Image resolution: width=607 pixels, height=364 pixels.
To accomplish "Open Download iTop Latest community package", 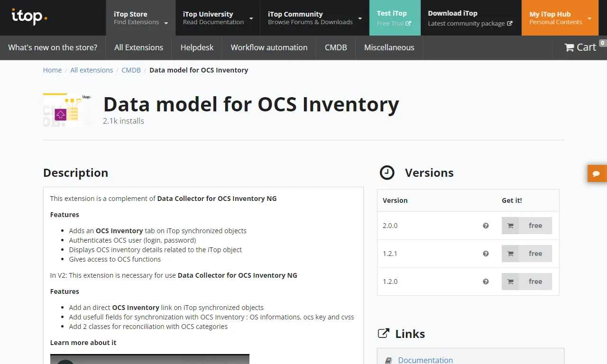I will [470, 18].
